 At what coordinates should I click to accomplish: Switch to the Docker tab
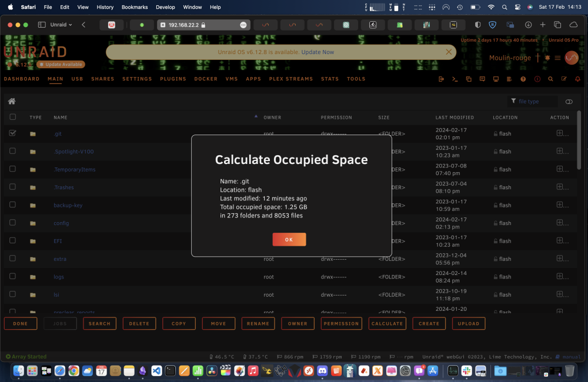(x=205, y=79)
